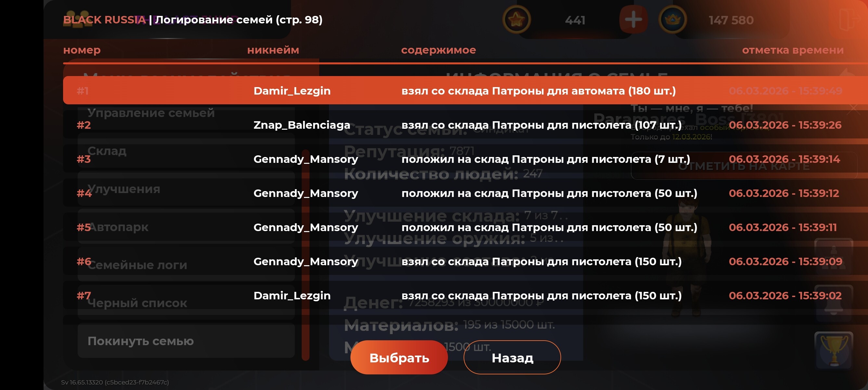The height and width of the screenshot is (390, 868).
Task: Click the red vertical scrollbar of the menu
Action: click(305, 255)
